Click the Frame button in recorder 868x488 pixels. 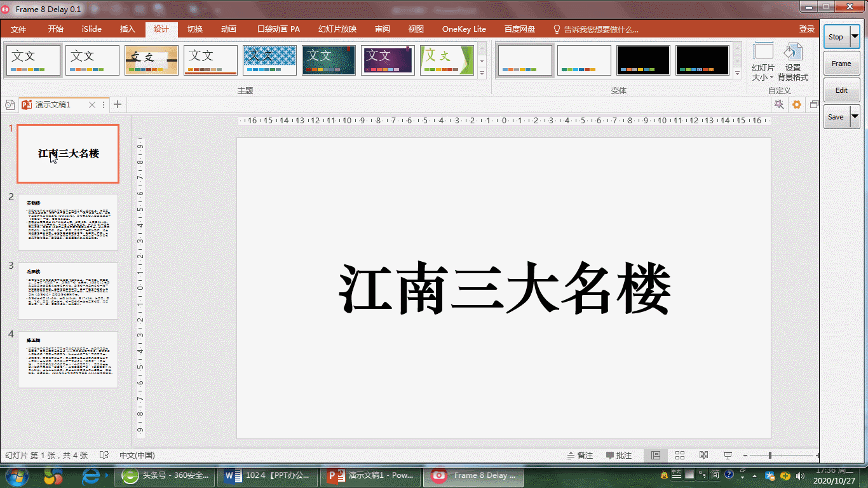click(841, 64)
